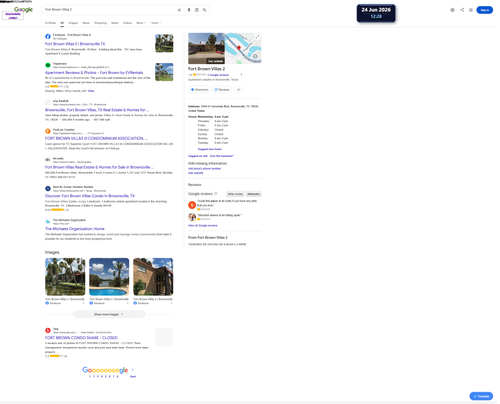Open the See outside street view photo
This screenshot has height=404, width=500.
[x=206, y=48]
